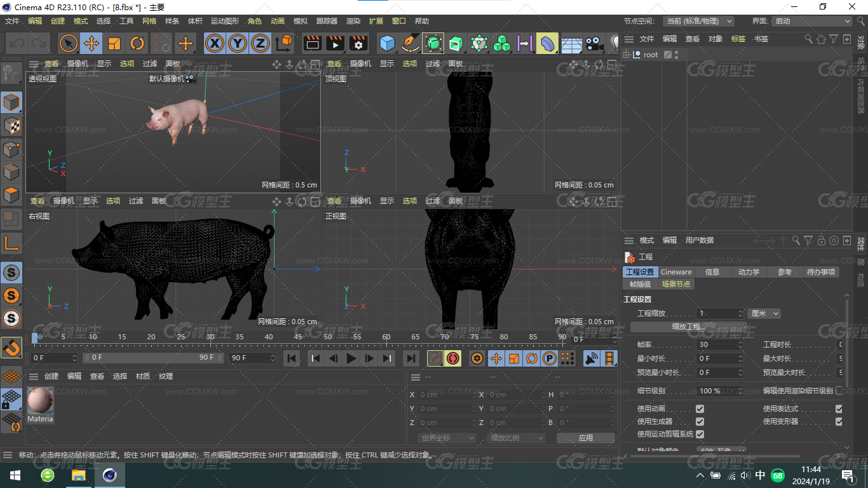Open the 渲染 menu

353,21
